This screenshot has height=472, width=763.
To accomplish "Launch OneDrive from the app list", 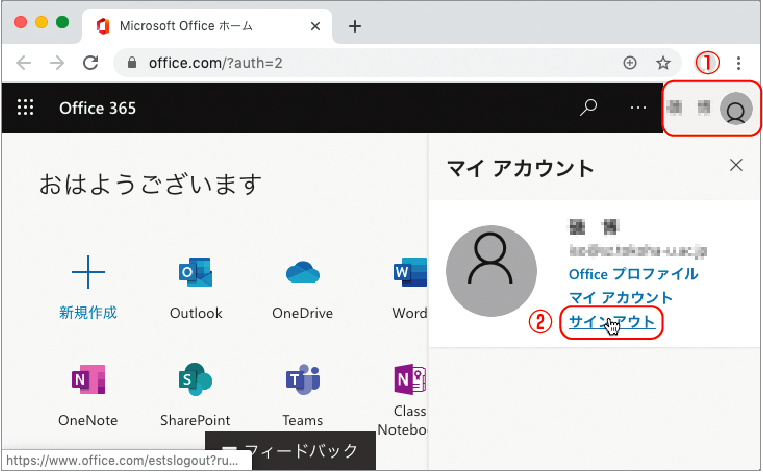I will pyautogui.click(x=302, y=273).
